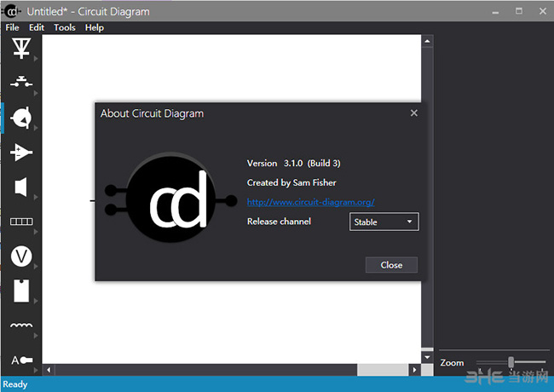Open the Release channel Stable dropdown
The width and height of the screenshot is (554, 392).
tap(384, 222)
